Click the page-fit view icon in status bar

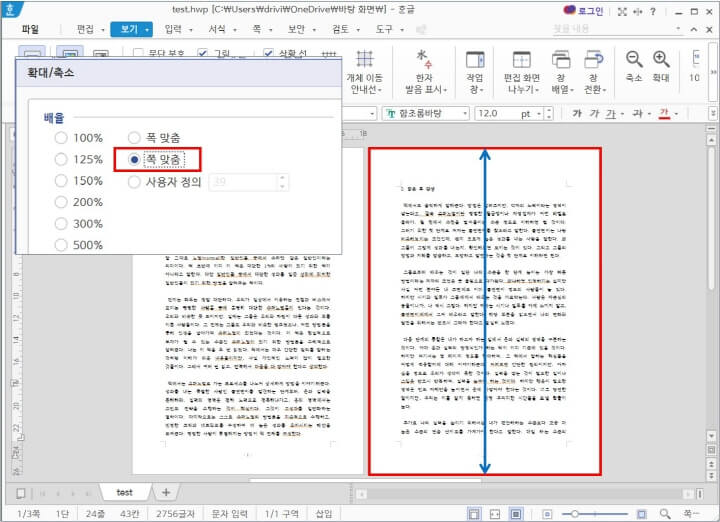[x=474, y=514]
